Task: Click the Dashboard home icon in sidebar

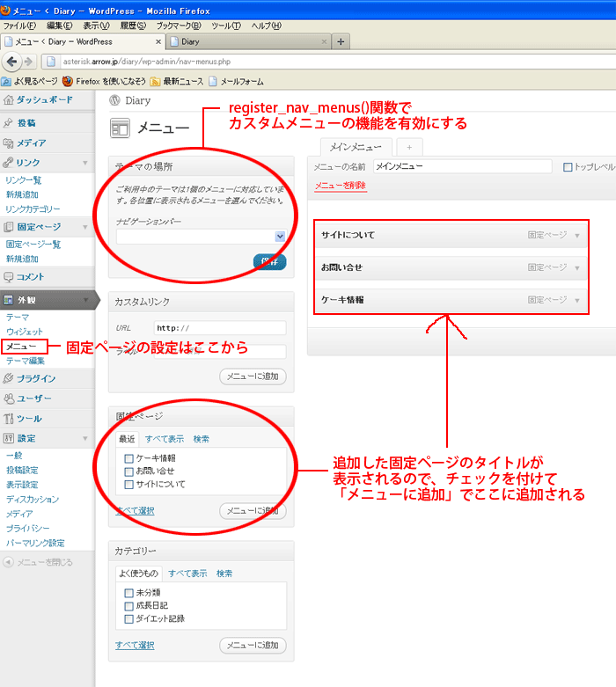Action: (8, 100)
